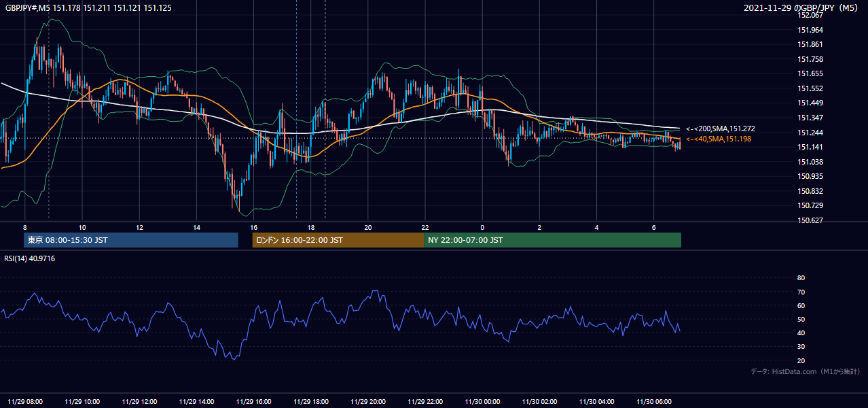Click the 40 SMA label 151.198
868x408 pixels.
[x=720, y=139]
